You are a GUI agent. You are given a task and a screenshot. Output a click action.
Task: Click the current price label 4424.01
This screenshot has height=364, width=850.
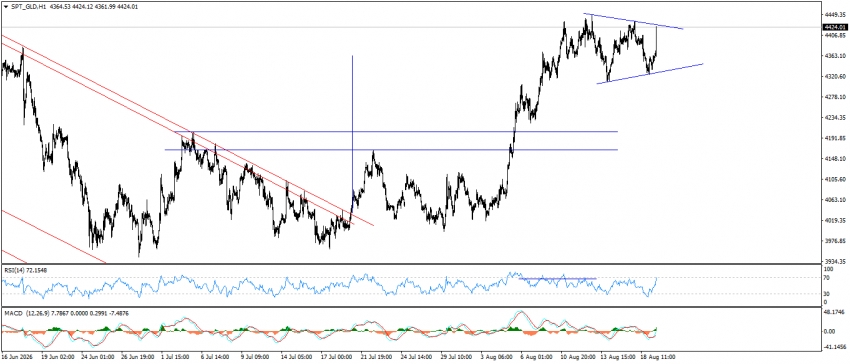point(834,27)
